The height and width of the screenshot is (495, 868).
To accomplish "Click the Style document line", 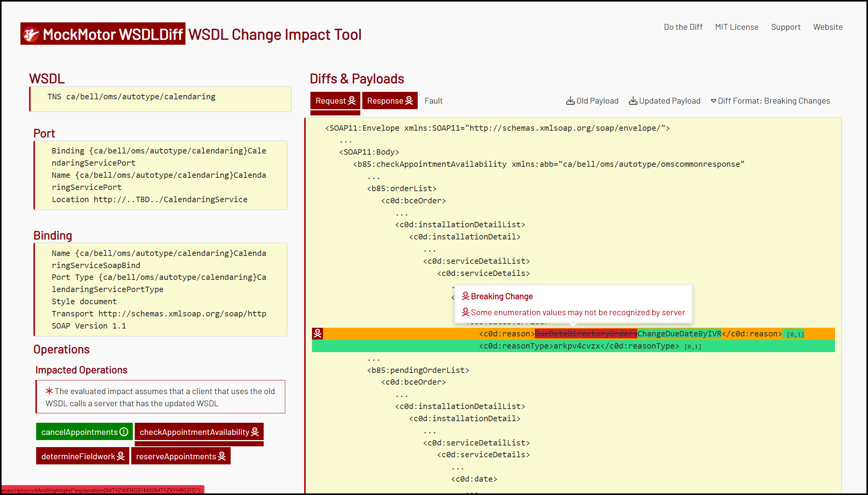I will [x=84, y=301].
